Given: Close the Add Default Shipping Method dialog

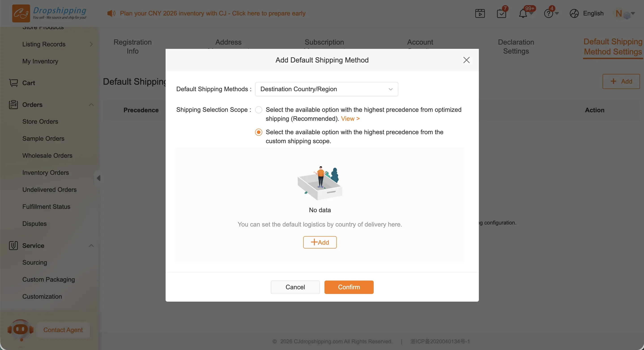Looking at the screenshot, I should pyautogui.click(x=466, y=60).
